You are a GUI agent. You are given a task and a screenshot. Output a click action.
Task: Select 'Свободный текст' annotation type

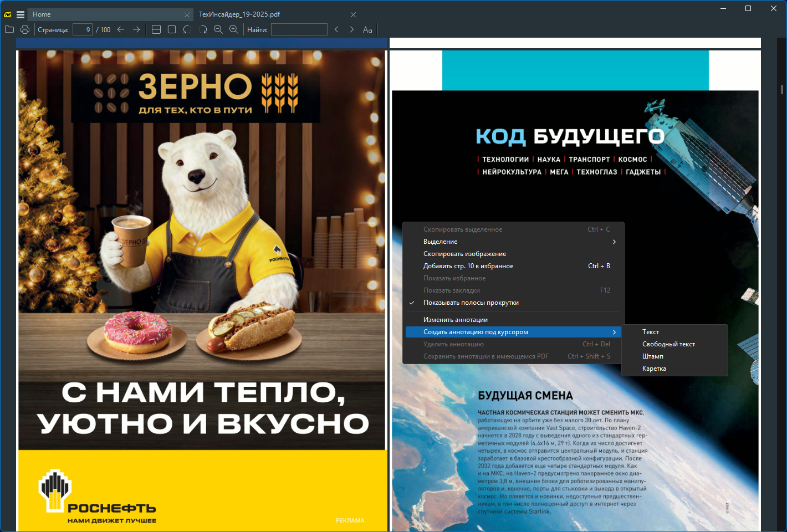[668, 344]
